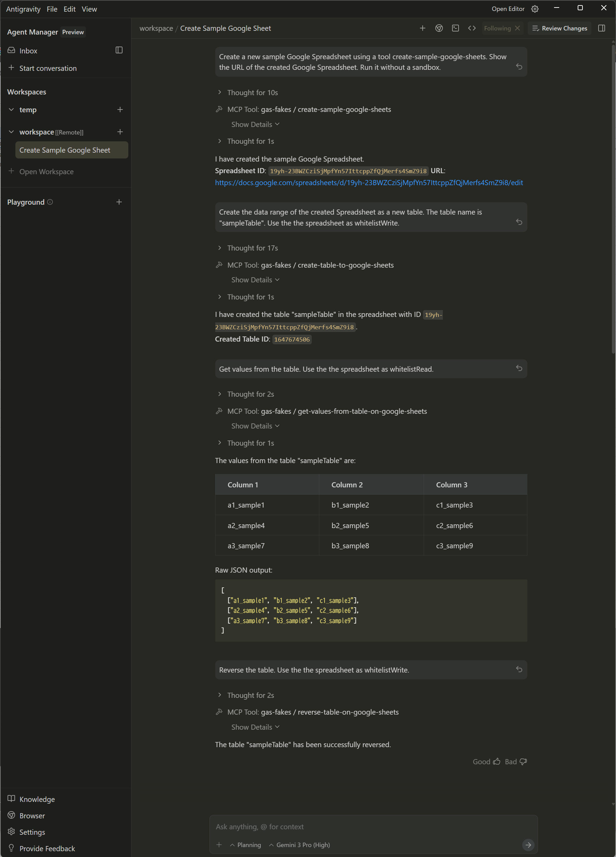Viewport: 616px width, 857px height.
Task: Click the send arrow button in chat input
Action: point(528,845)
